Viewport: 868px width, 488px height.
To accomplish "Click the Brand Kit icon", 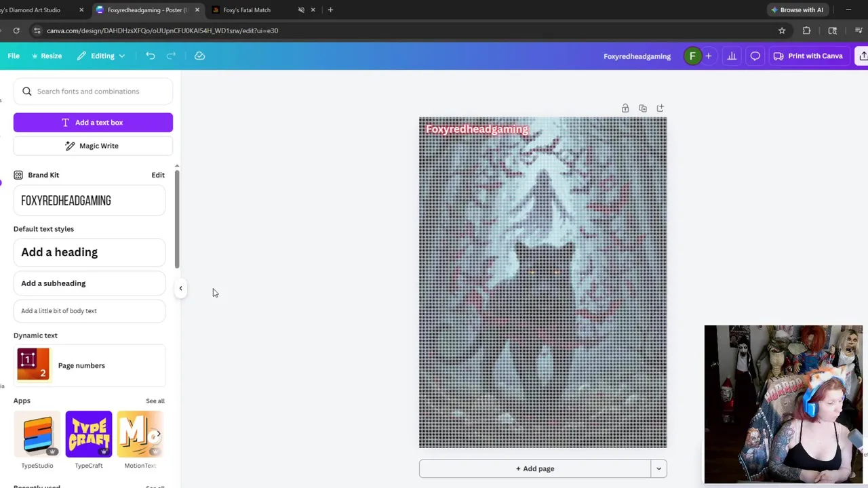I will (18, 175).
